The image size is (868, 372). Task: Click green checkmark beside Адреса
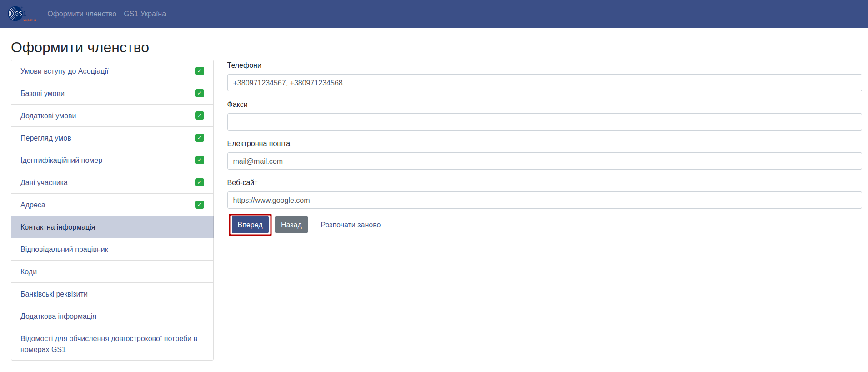[200, 205]
